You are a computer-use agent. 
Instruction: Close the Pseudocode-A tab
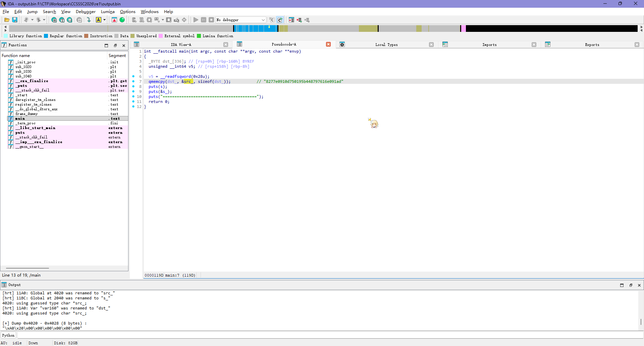pos(328,45)
